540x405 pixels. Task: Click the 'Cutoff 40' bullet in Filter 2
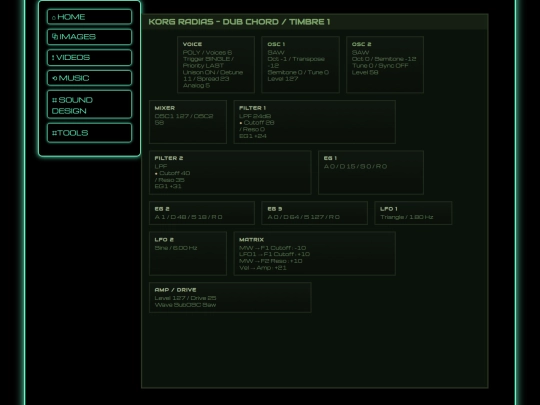pyautogui.click(x=172, y=173)
